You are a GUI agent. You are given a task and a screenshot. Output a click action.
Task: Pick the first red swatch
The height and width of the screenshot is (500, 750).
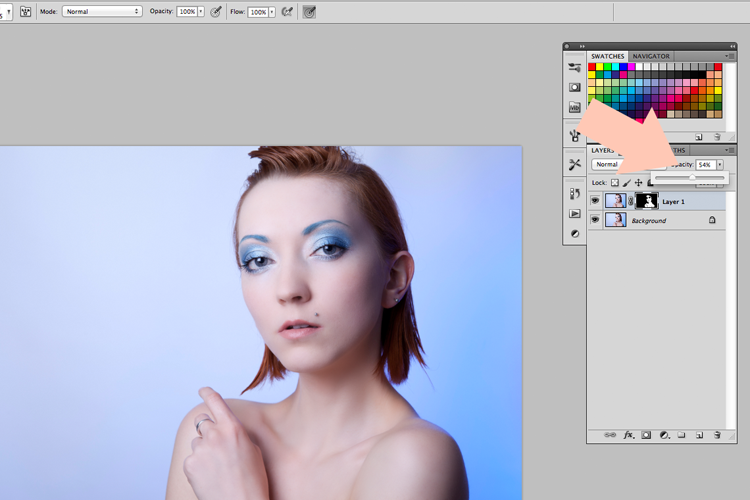[592, 67]
